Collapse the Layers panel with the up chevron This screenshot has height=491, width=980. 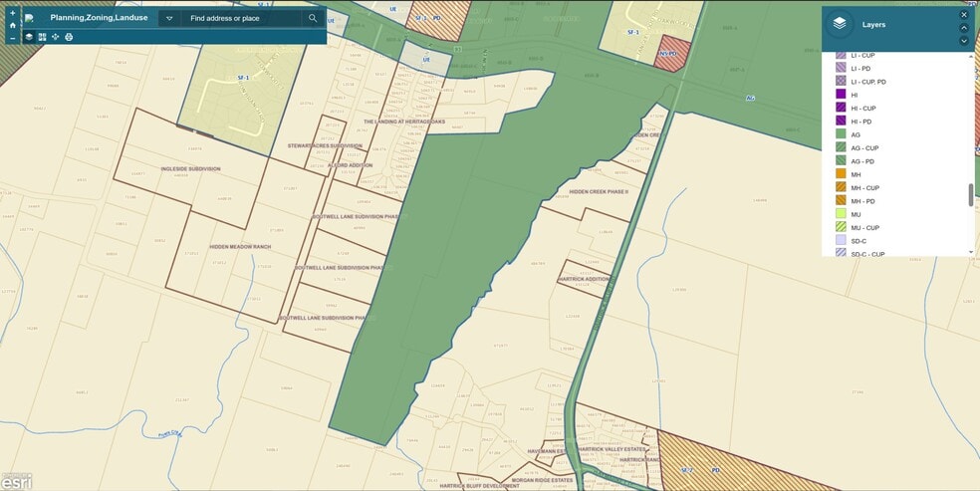(964, 28)
